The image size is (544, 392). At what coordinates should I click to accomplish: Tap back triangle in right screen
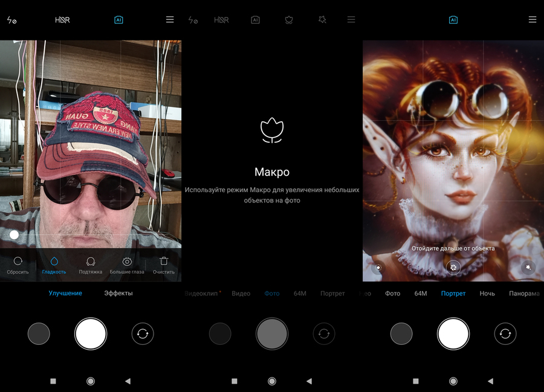(490, 381)
